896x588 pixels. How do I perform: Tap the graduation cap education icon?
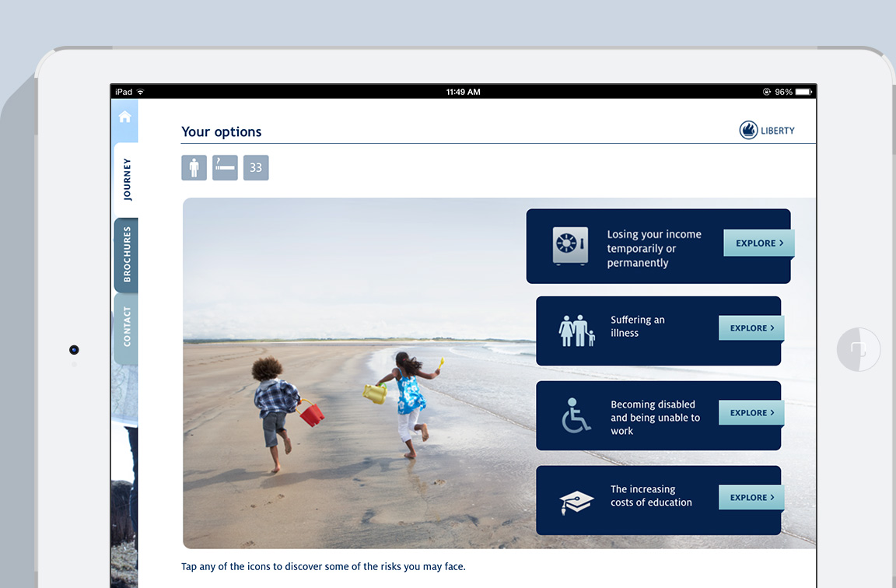click(576, 501)
